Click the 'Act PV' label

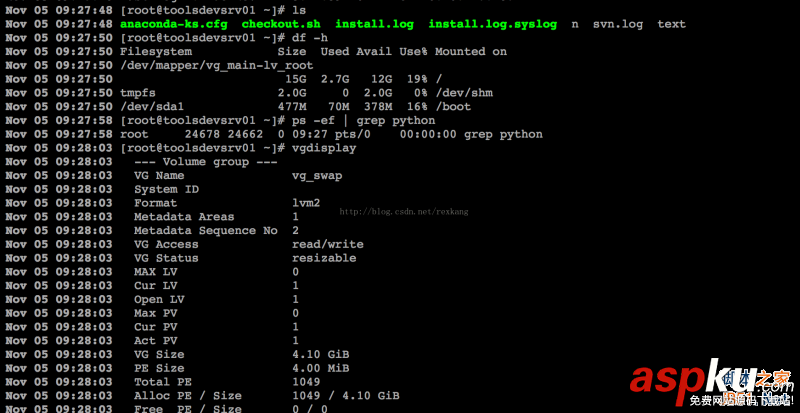156,341
